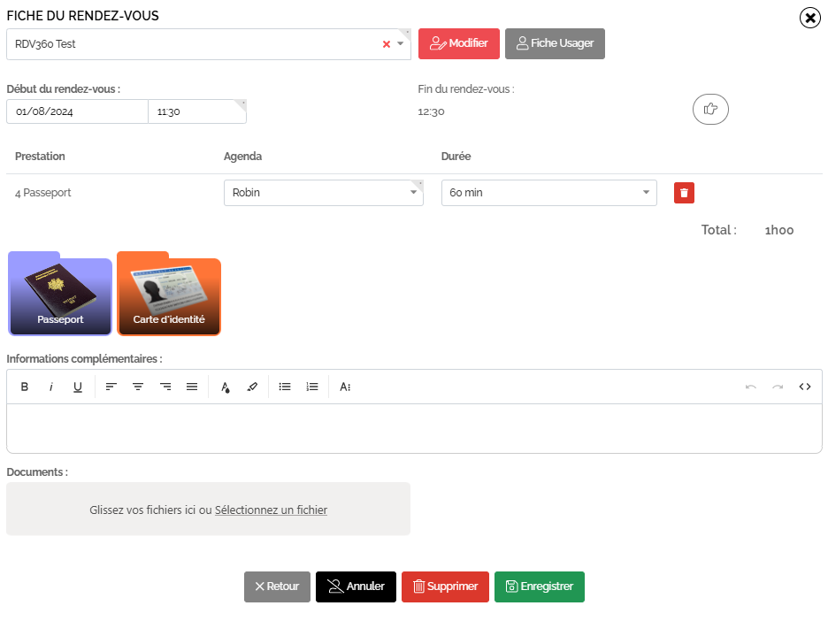The height and width of the screenshot is (644, 828).
Task: Select the Carte d'identité folder tile
Action: tap(169, 294)
